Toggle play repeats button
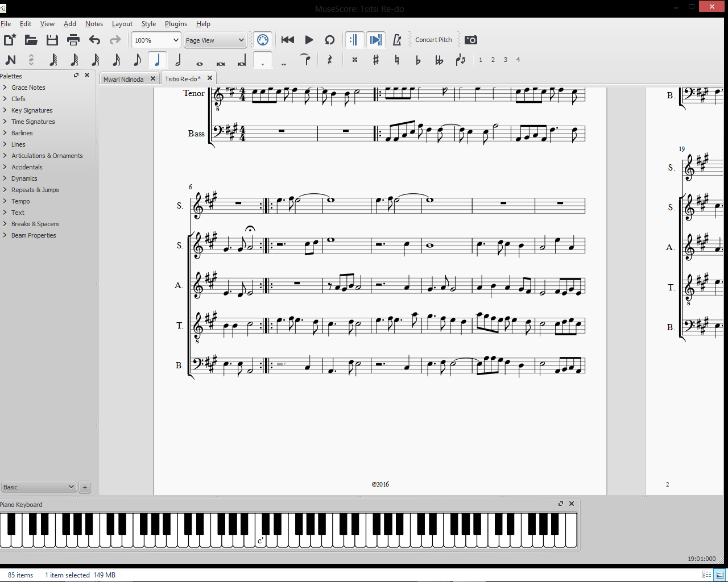 click(x=354, y=40)
